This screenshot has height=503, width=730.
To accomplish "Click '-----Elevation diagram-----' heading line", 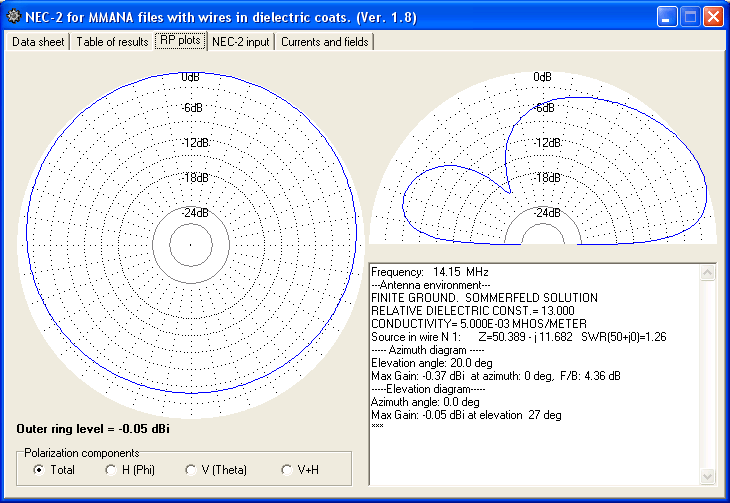I will [428, 389].
